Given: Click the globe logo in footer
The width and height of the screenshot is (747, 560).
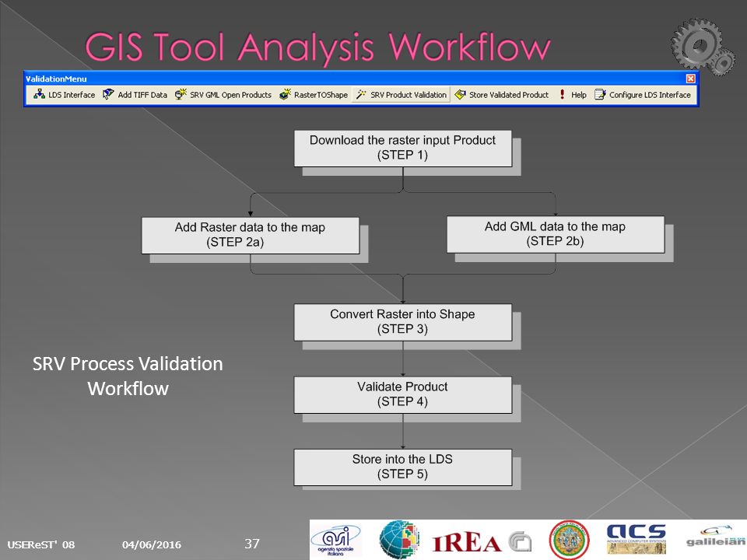Looking at the screenshot, I should tap(399, 540).
